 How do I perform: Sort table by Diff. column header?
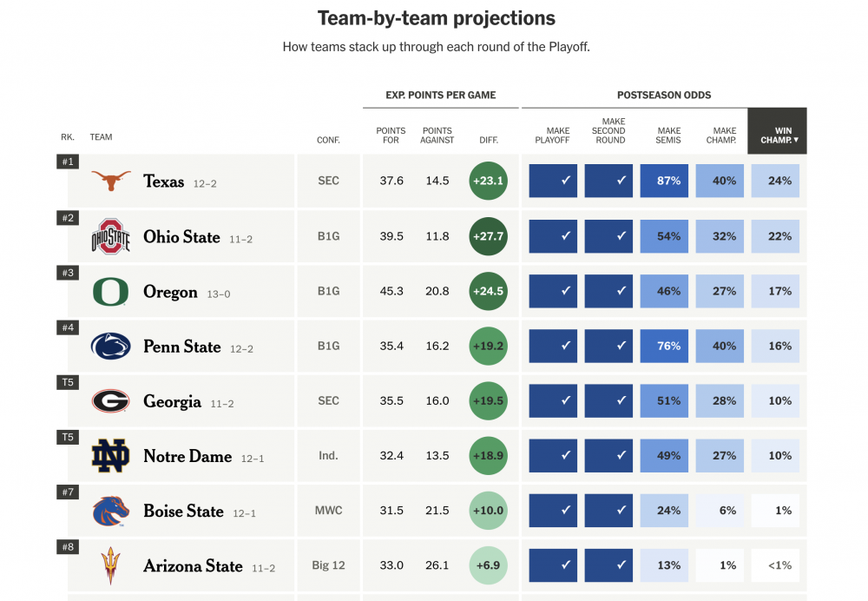(489, 139)
